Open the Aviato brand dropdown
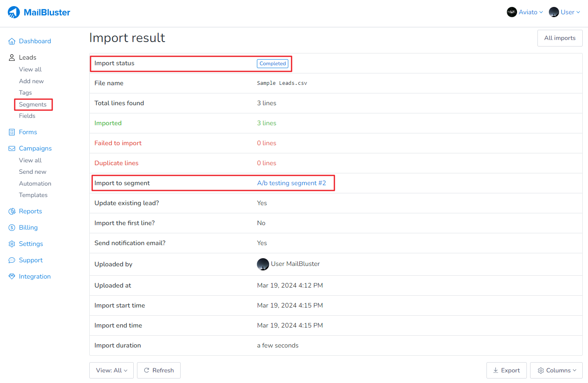 pyautogui.click(x=525, y=12)
